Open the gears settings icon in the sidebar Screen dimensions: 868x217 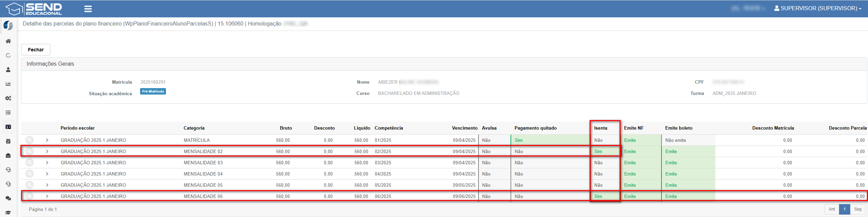[x=8, y=98]
